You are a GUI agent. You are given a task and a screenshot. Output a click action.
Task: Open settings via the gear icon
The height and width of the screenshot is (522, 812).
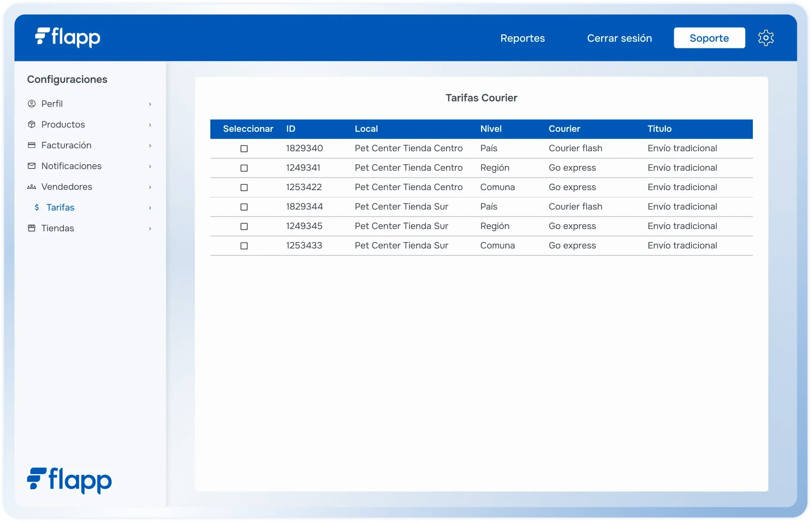pos(766,38)
